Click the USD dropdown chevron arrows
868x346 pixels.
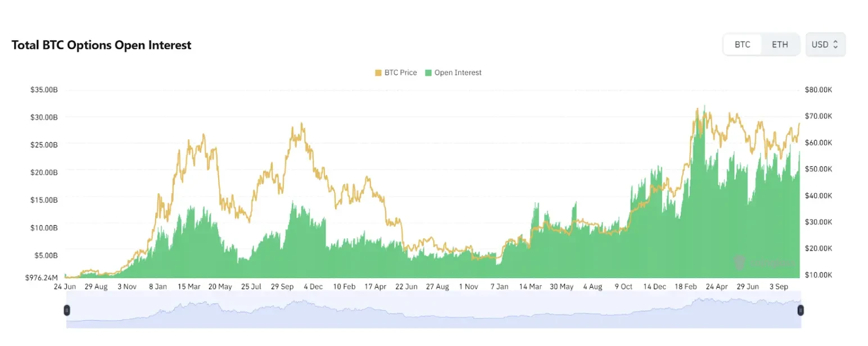coord(835,44)
